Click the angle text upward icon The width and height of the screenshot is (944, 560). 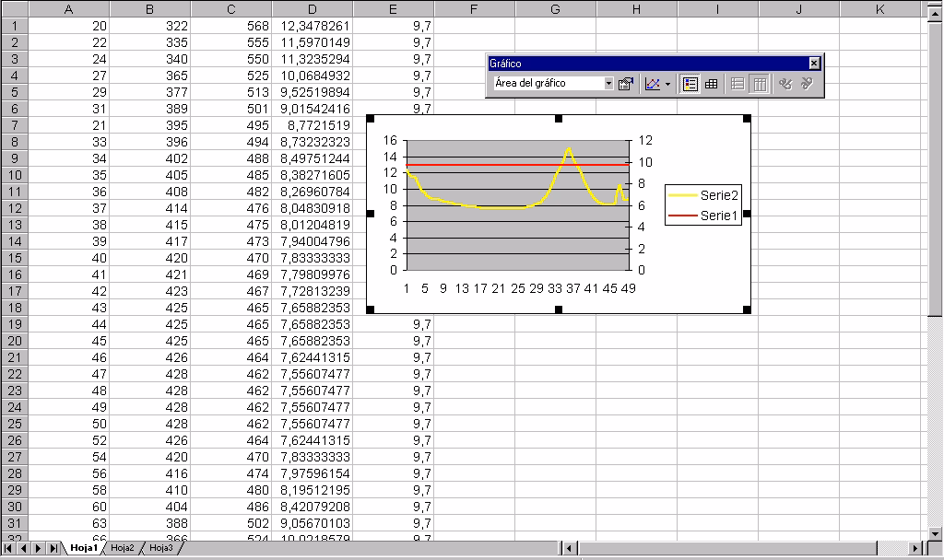(x=807, y=84)
